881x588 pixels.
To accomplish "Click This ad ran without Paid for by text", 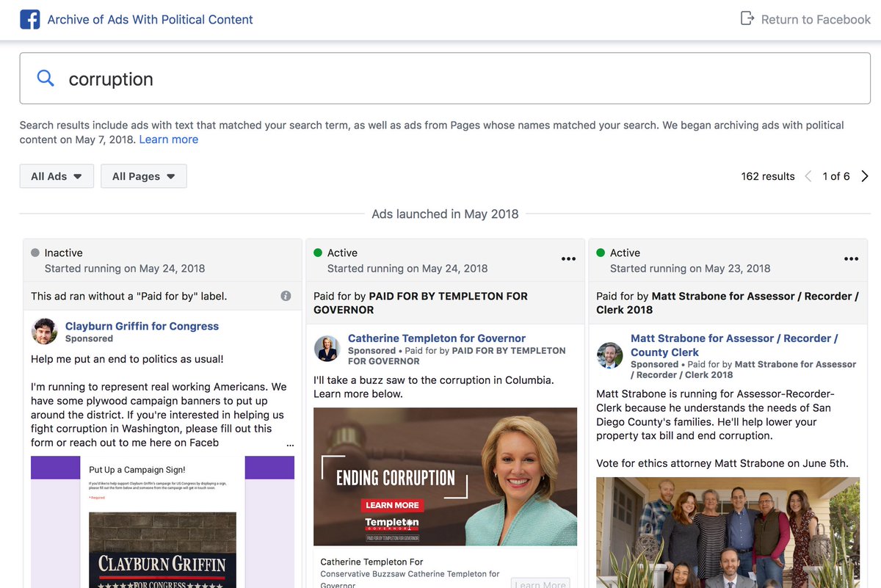I will [x=128, y=297].
